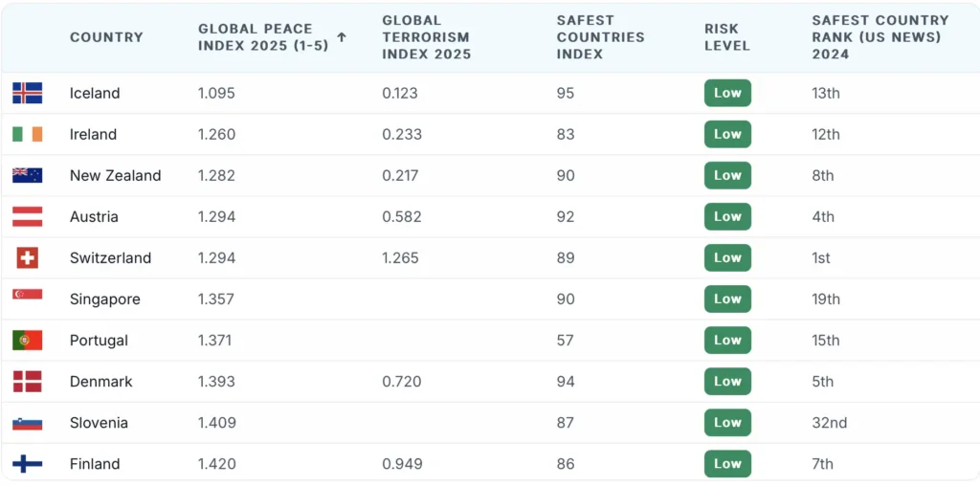
Task: Select the Switzerland country name
Action: pyautogui.click(x=110, y=257)
